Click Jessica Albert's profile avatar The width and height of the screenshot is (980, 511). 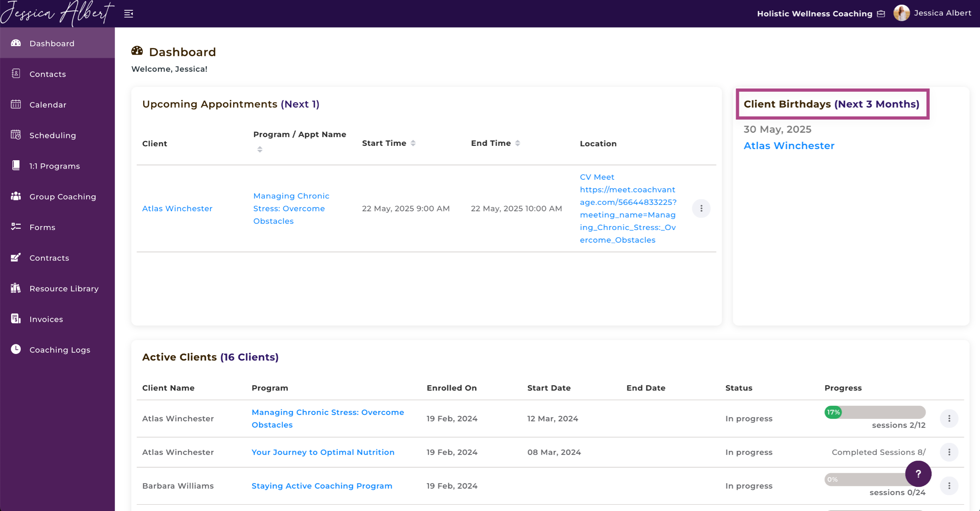pos(901,13)
